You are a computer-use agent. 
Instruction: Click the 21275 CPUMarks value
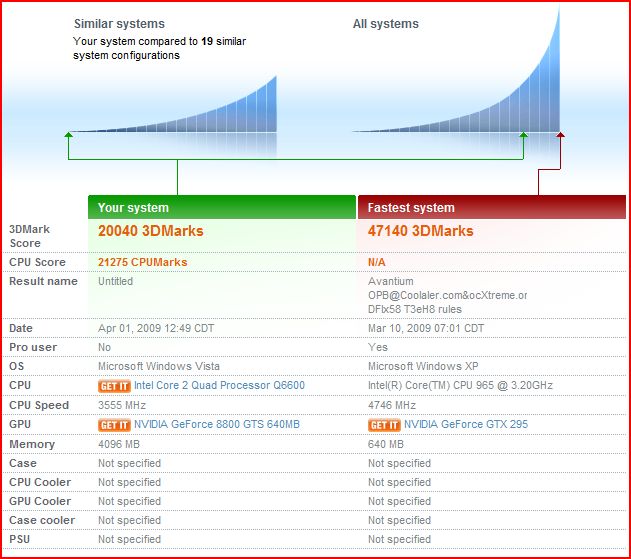pyautogui.click(x=143, y=262)
